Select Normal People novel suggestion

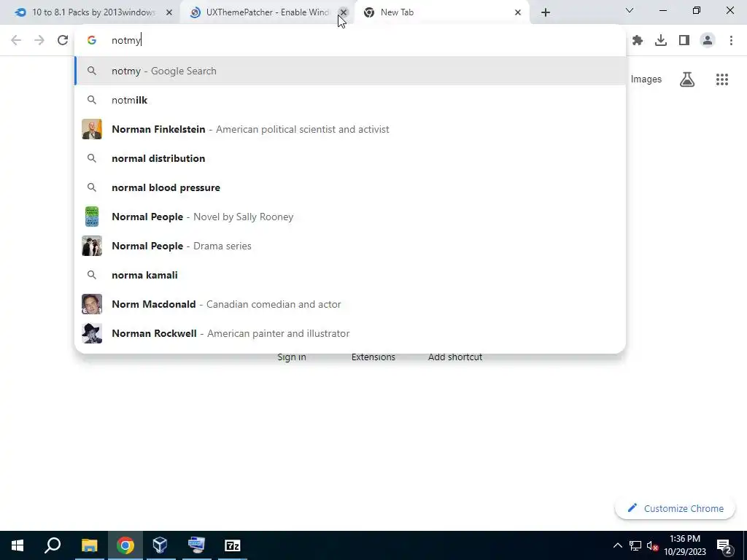click(x=350, y=217)
